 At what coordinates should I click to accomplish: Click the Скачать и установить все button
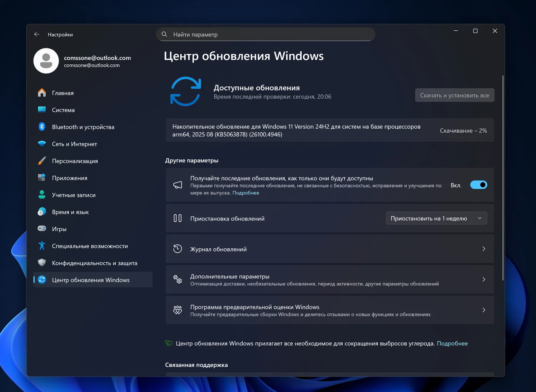click(455, 95)
